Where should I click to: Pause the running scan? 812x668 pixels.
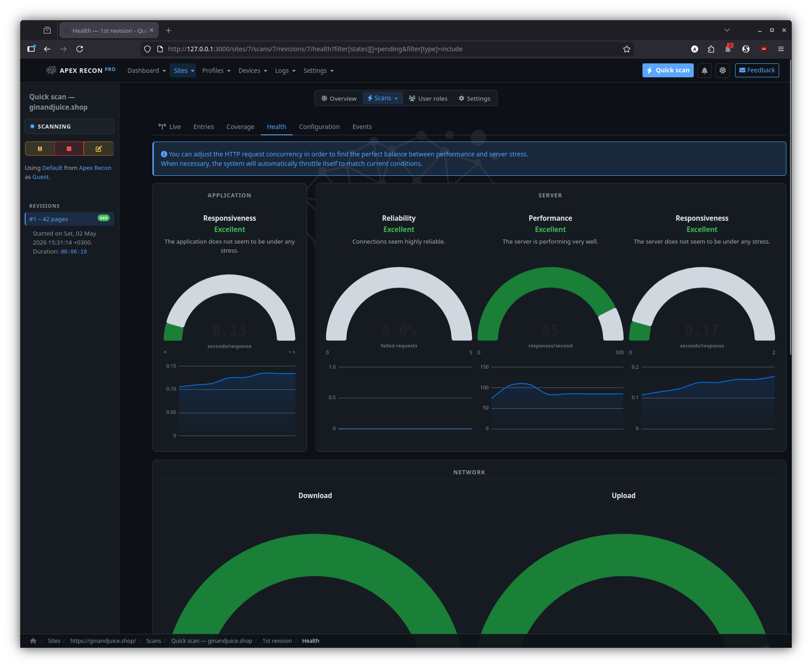[x=40, y=149]
